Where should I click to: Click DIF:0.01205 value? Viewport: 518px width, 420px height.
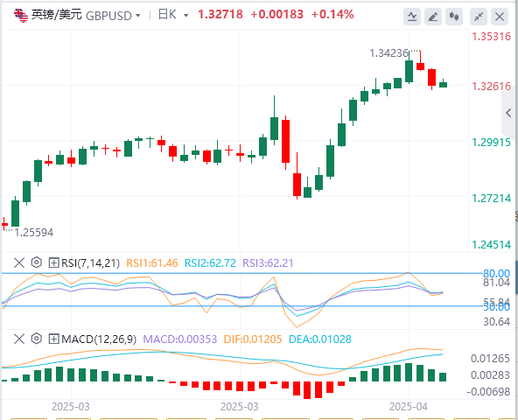253,339
